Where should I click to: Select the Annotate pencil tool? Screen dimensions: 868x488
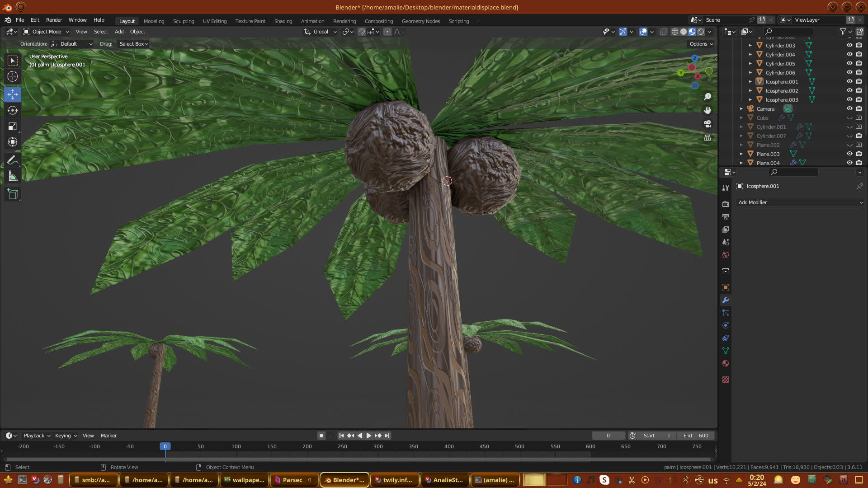pyautogui.click(x=13, y=160)
